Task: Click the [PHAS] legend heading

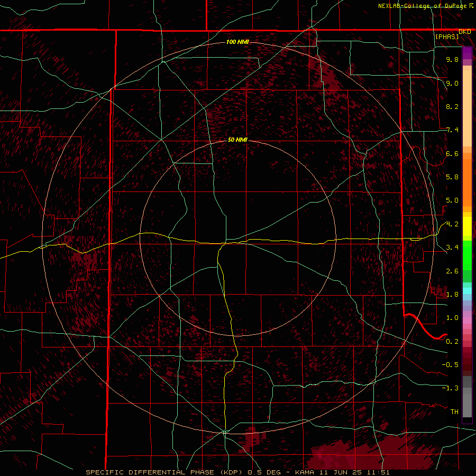Action: tap(447, 36)
